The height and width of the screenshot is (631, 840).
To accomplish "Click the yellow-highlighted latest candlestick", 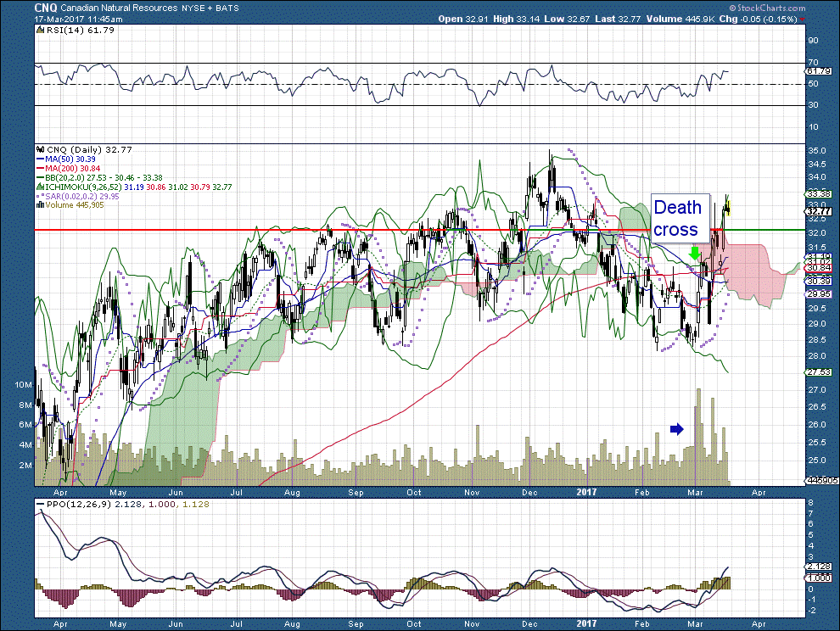I will tap(729, 208).
